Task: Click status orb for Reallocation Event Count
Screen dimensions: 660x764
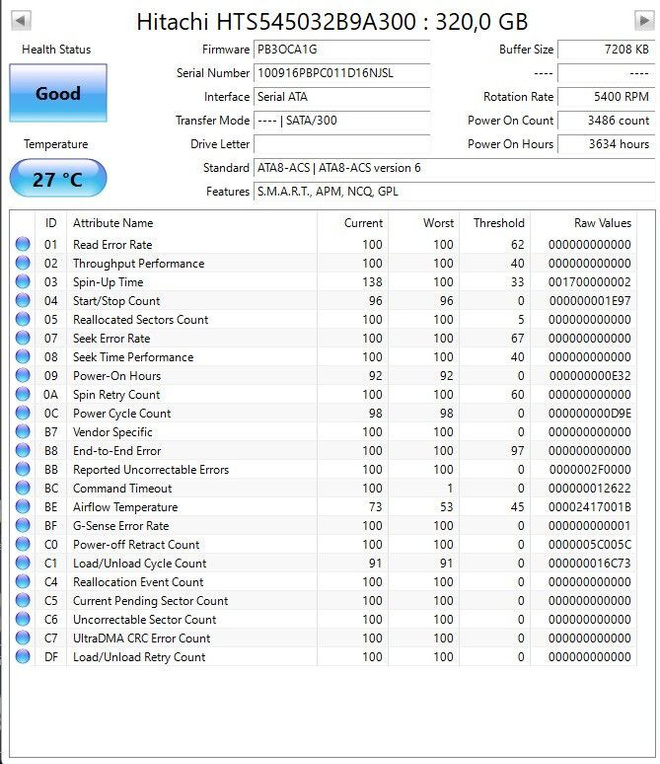Action: point(22,582)
